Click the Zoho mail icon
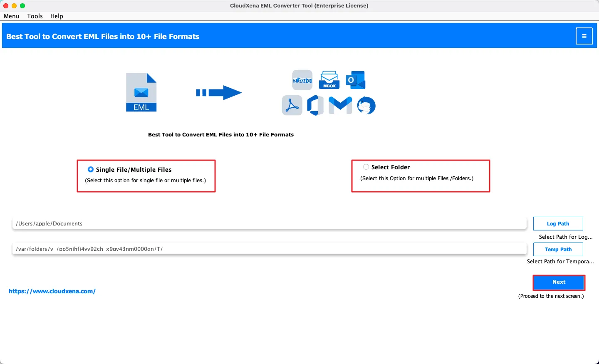 (x=302, y=80)
